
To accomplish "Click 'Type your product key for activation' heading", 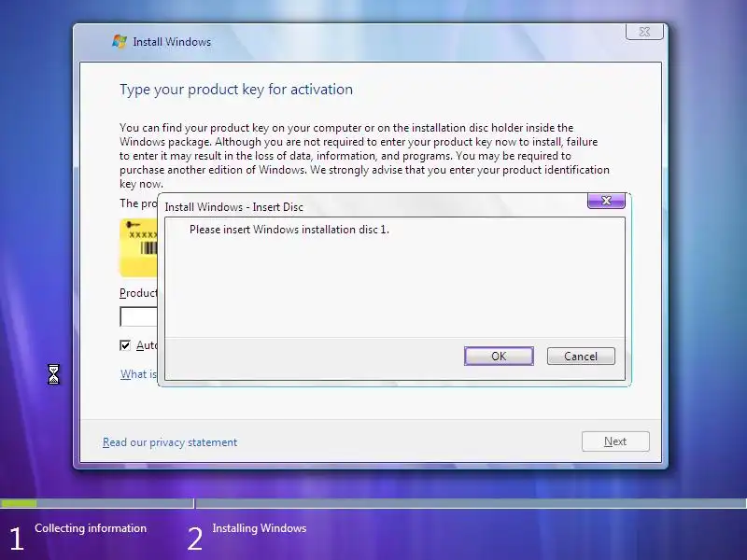I will [x=236, y=90].
